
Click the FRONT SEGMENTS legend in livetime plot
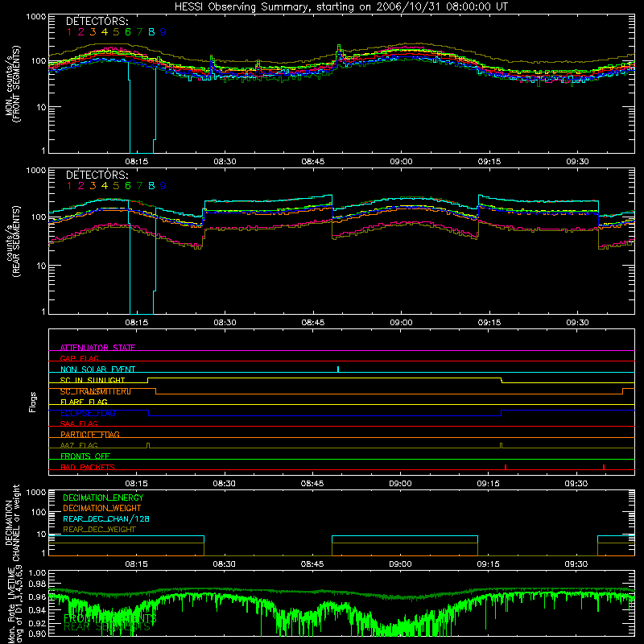tap(110, 618)
